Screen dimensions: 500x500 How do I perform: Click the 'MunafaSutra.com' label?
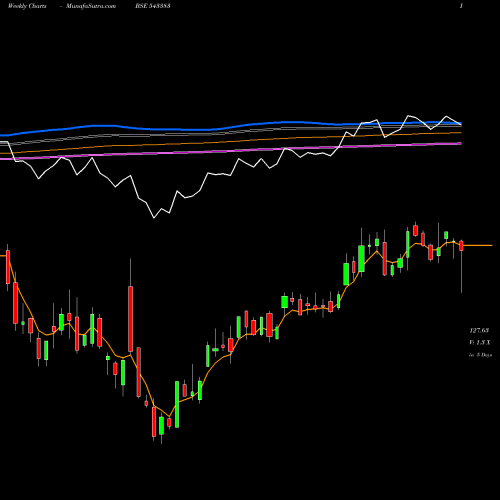point(91,6)
